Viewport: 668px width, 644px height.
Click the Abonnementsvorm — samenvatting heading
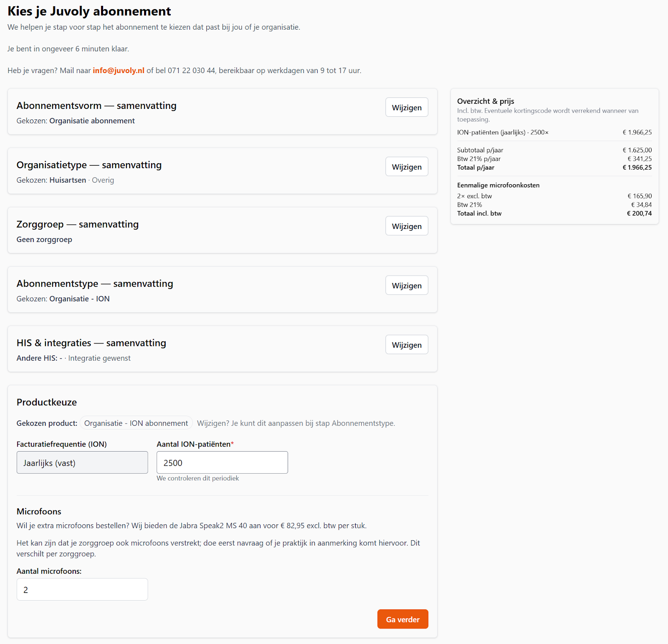click(x=96, y=106)
